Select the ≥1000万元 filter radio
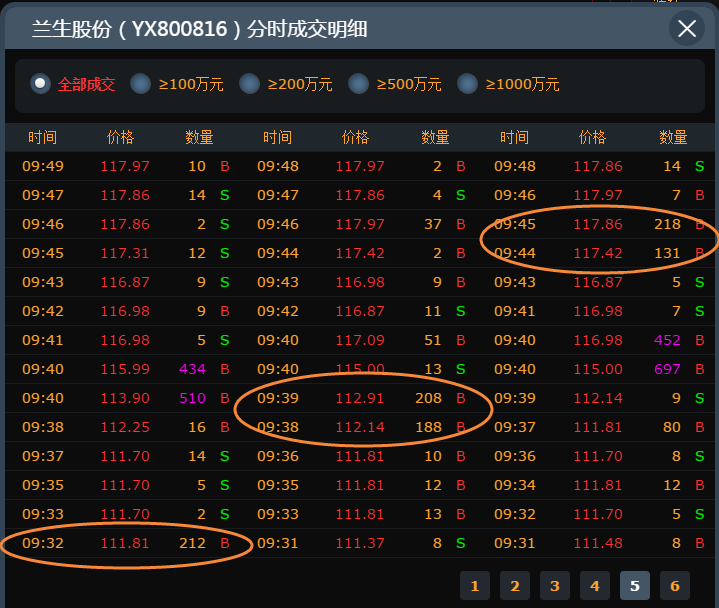Image resolution: width=719 pixels, height=608 pixels. 467,84
